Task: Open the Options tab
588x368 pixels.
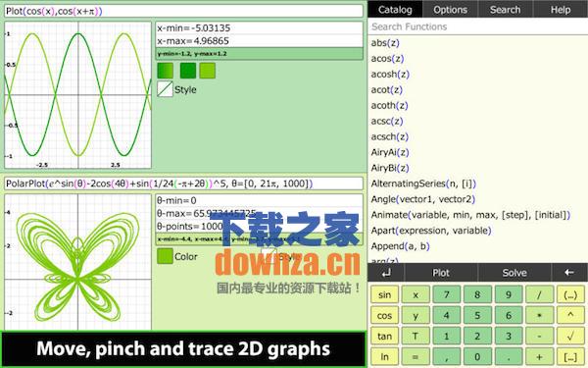Action: click(450, 10)
